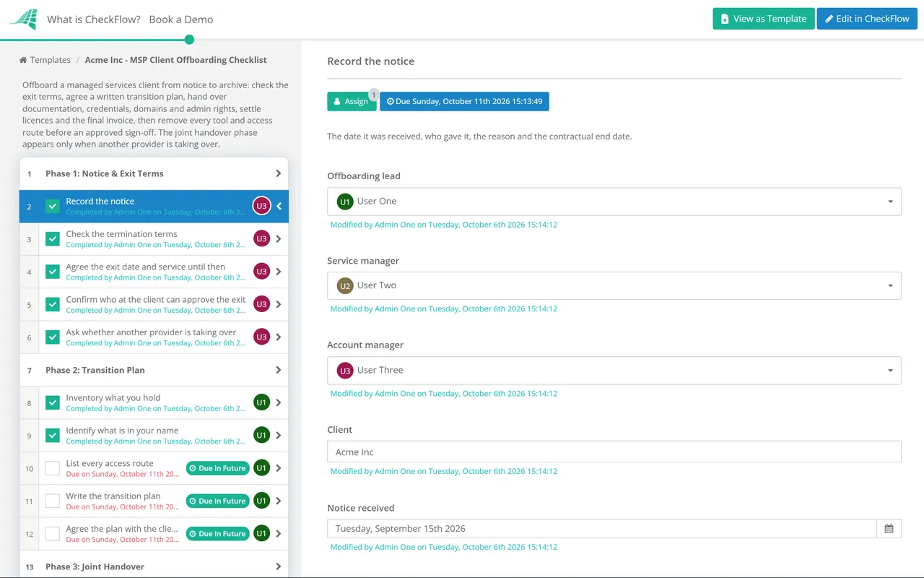The width and height of the screenshot is (924, 578).
Task: Click the U1 avatar on Agree the plan with client
Action: point(261,534)
